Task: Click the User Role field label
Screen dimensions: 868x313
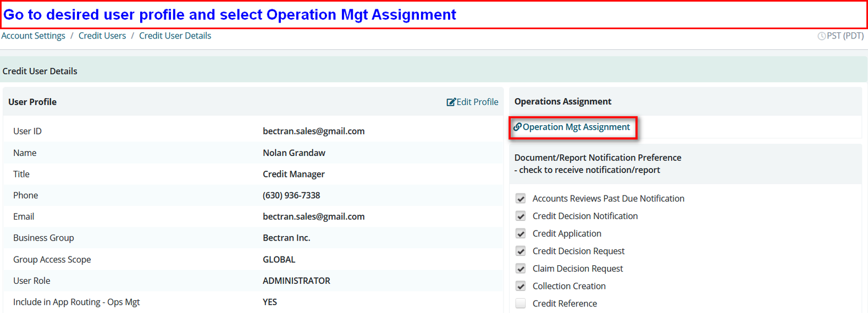Action: 31,281
